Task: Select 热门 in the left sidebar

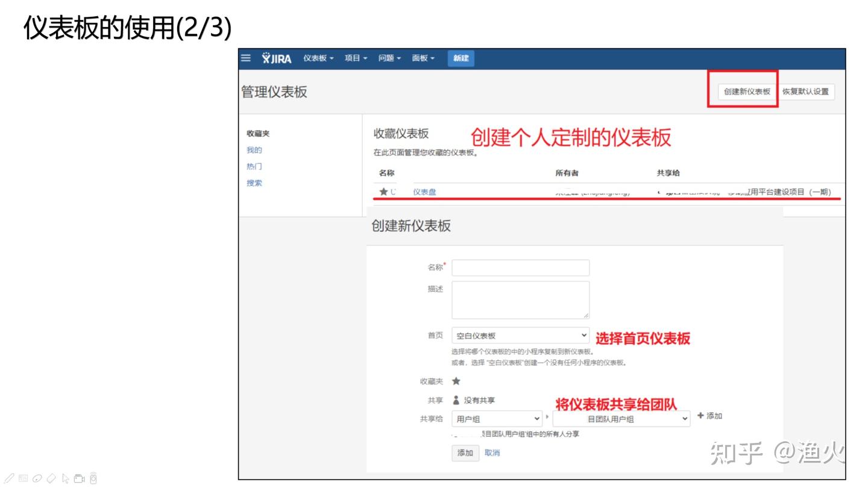Action: click(254, 167)
